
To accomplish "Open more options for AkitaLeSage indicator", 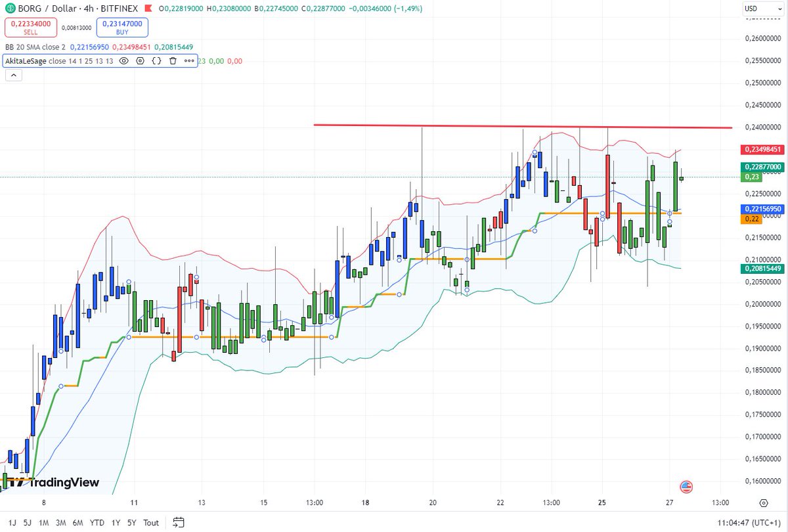I will click(188, 61).
